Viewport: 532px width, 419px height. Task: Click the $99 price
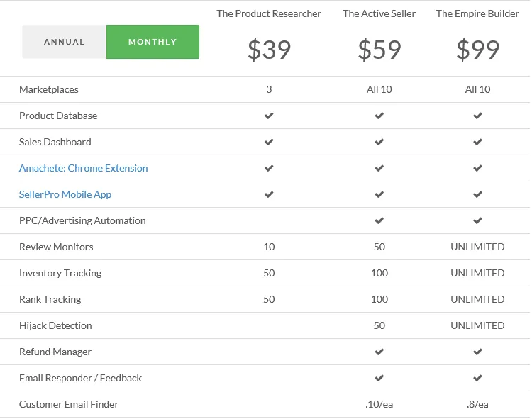click(x=477, y=50)
